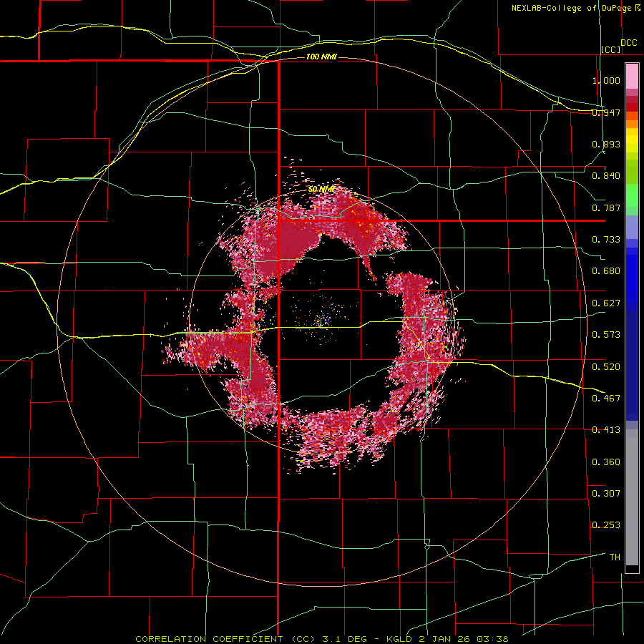
Task: Click the gray segment of the color bar
Action: click(x=632, y=497)
